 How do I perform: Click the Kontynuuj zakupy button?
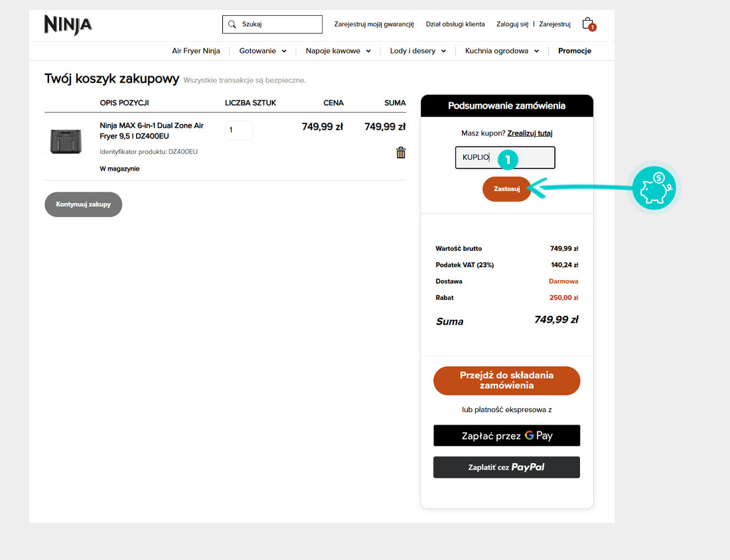(83, 204)
